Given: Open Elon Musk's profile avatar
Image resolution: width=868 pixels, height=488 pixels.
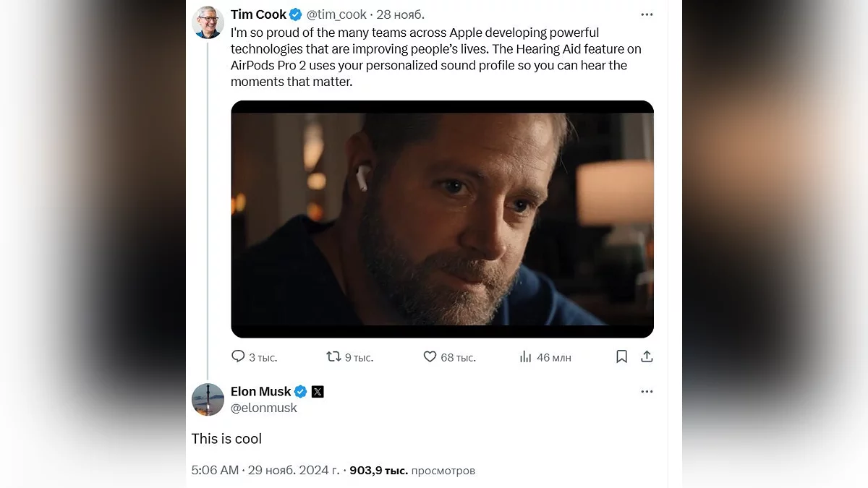Looking at the screenshot, I should pyautogui.click(x=208, y=399).
